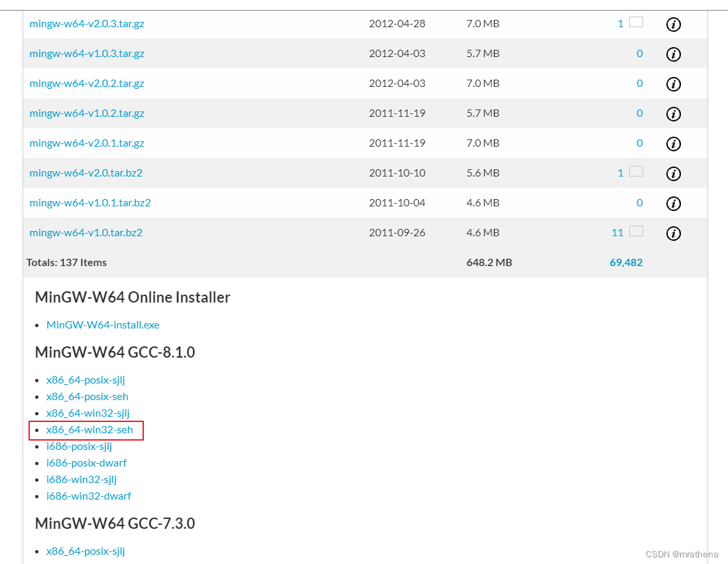Select i686-posix-sjlj link
The image size is (728, 564).
tap(79, 447)
